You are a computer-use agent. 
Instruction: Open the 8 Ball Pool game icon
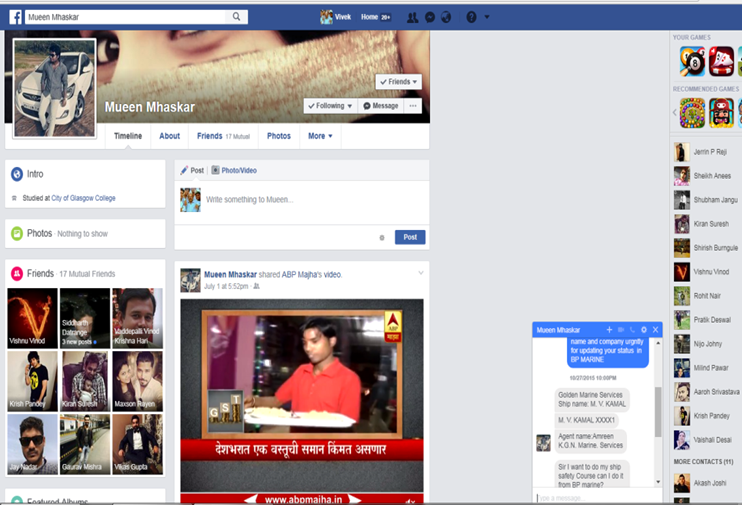tap(692, 61)
